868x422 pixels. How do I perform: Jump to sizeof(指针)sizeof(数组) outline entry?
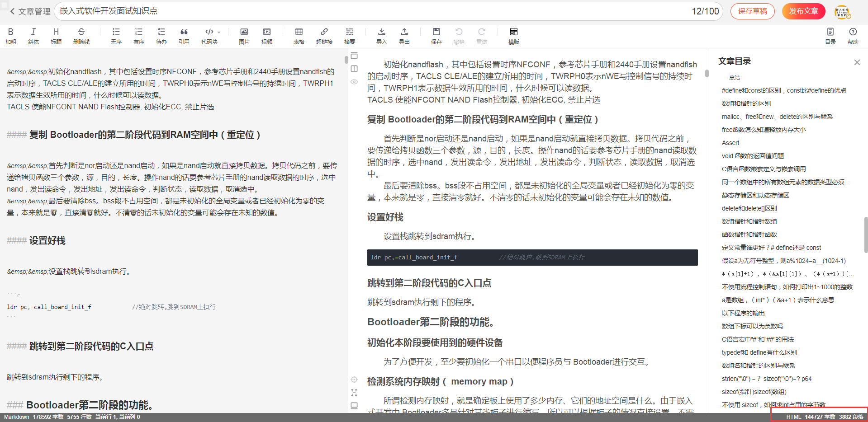coord(754,392)
